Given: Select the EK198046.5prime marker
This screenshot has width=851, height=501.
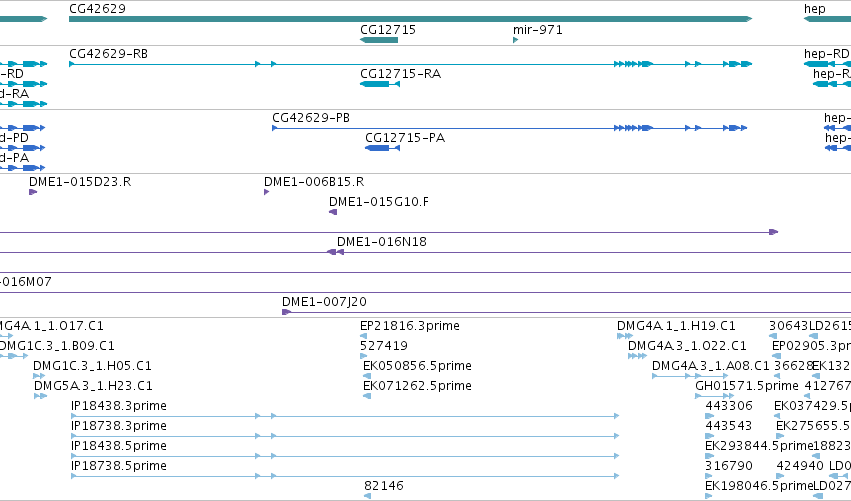Looking at the screenshot, I should tap(709, 496).
